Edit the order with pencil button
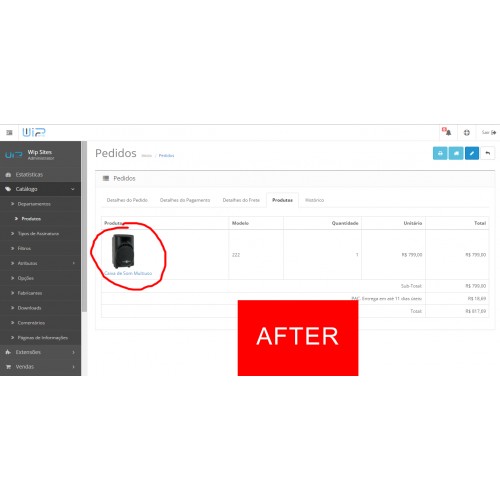This screenshot has height=500, width=500. 472,153
